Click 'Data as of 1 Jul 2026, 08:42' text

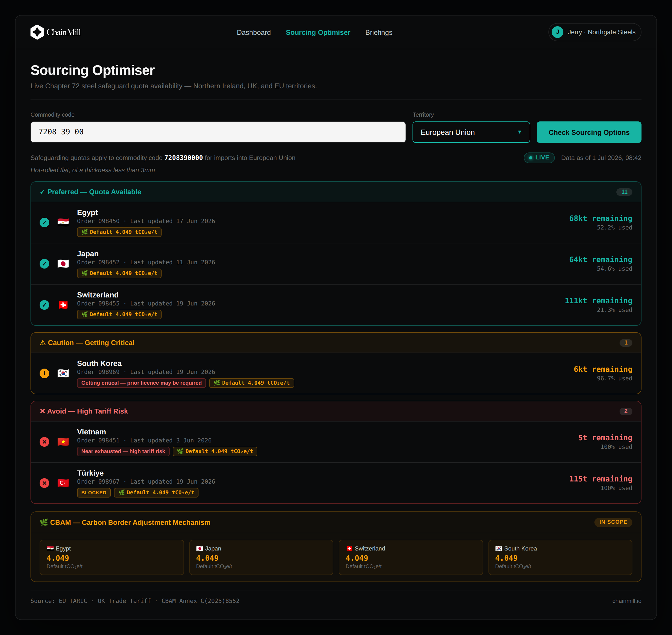point(601,158)
